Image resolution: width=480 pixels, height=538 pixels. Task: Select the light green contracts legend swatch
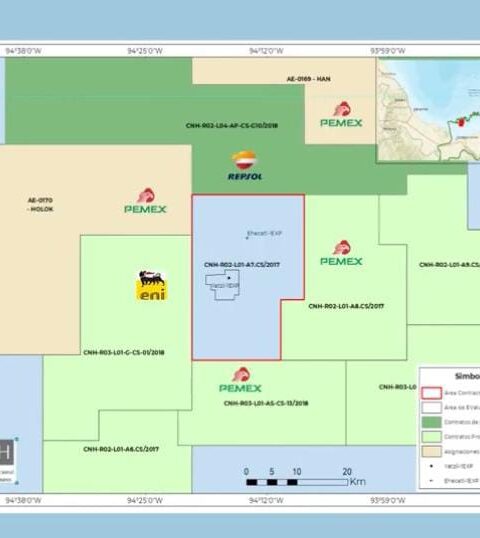tap(432, 437)
